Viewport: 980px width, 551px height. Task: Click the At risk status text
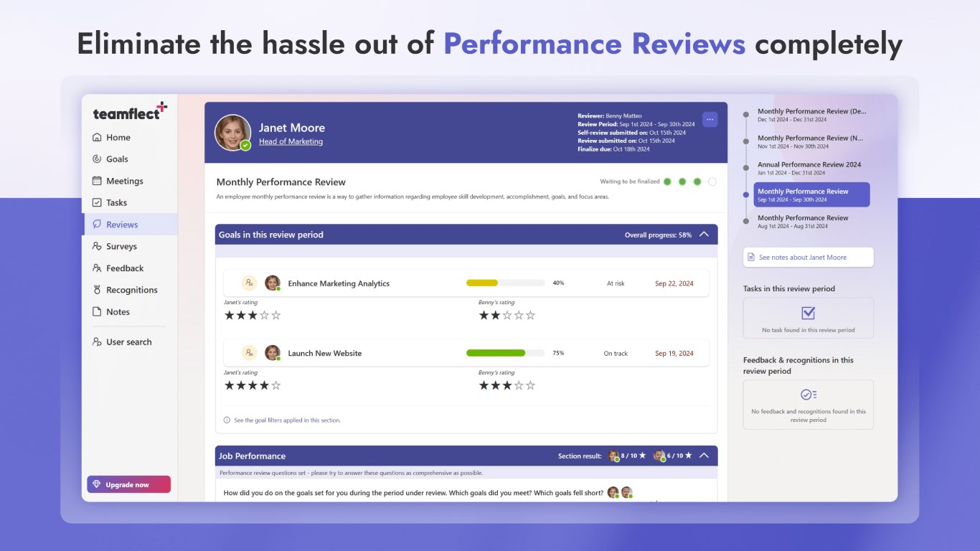tap(616, 283)
